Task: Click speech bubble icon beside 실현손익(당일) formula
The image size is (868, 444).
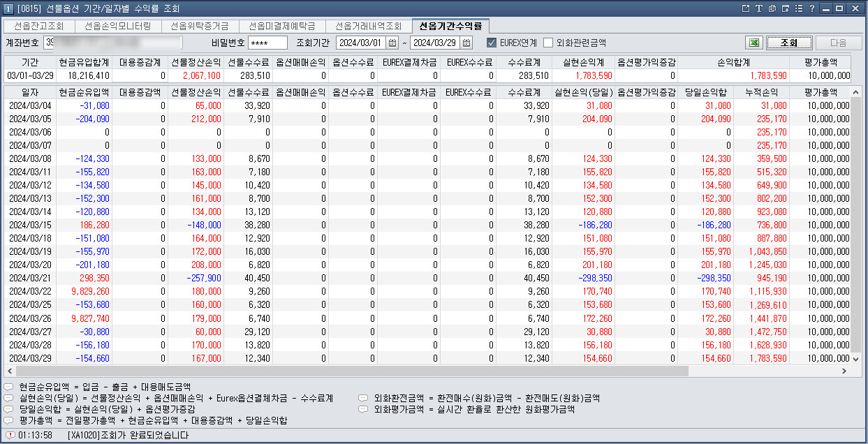Action: pyautogui.click(x=8, y=398)
